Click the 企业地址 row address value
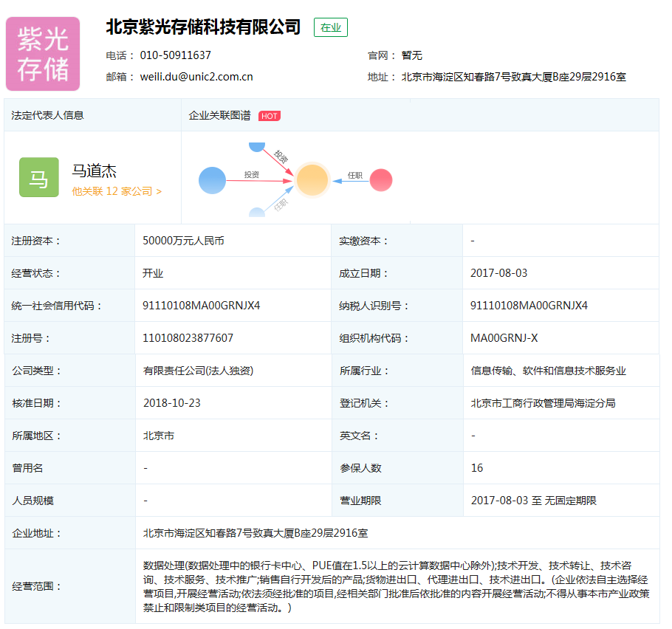This screenshot has height=629, width=672. coord(256,533)
